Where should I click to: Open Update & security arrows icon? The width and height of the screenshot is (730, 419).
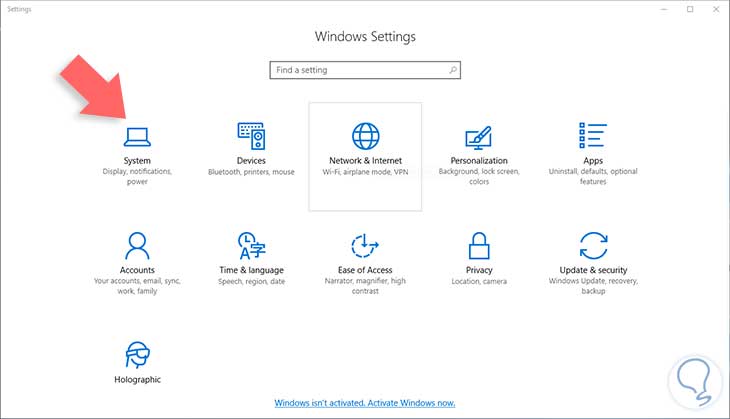[593, 245]
